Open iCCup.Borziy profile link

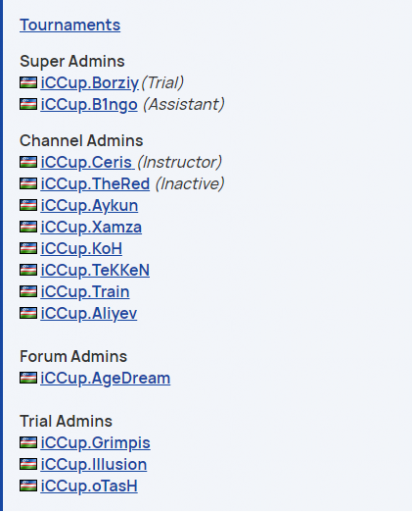(x=89, y=83)
